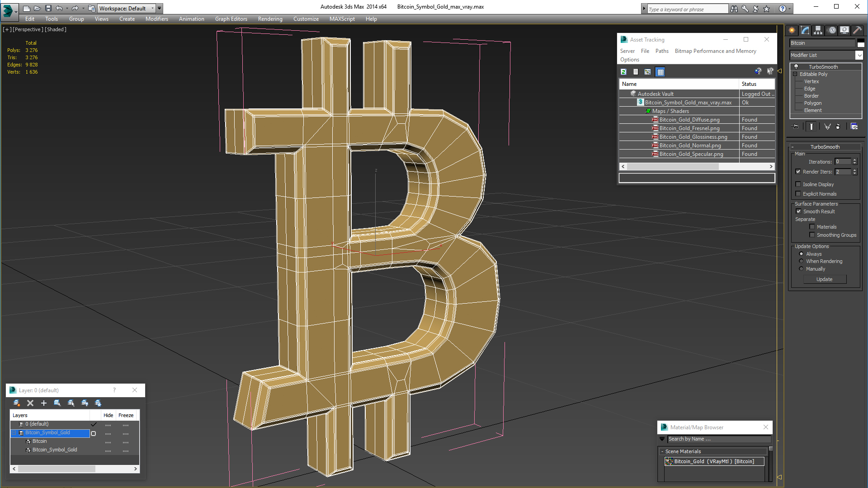Click Select Highlighted Objects and Layers icon
This screenshot has height=488, width=868.
point(57,403)
